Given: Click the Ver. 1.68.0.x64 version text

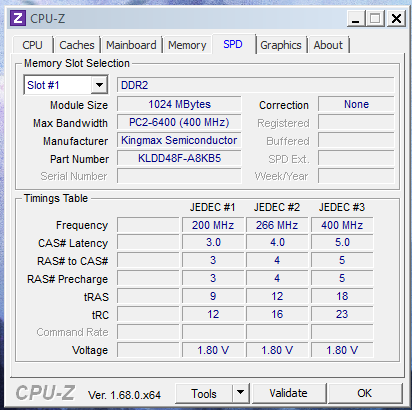Looking at the screenshot, I should point(124,395).
